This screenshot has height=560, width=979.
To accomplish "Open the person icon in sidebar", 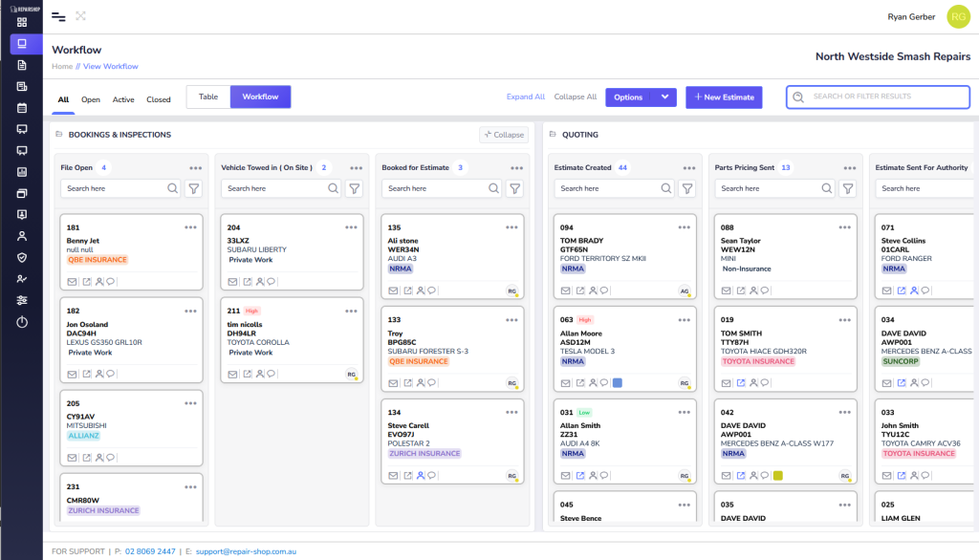I will coord(22,236).
